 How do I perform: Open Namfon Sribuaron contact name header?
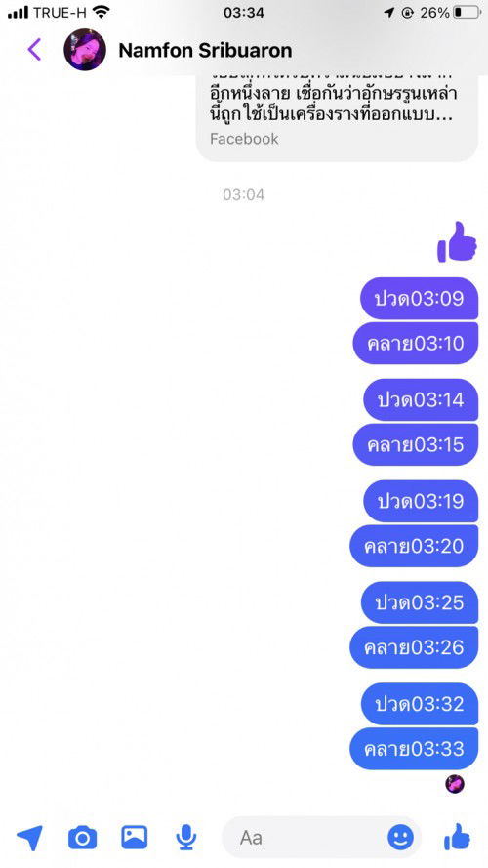(x=205, y=51)
